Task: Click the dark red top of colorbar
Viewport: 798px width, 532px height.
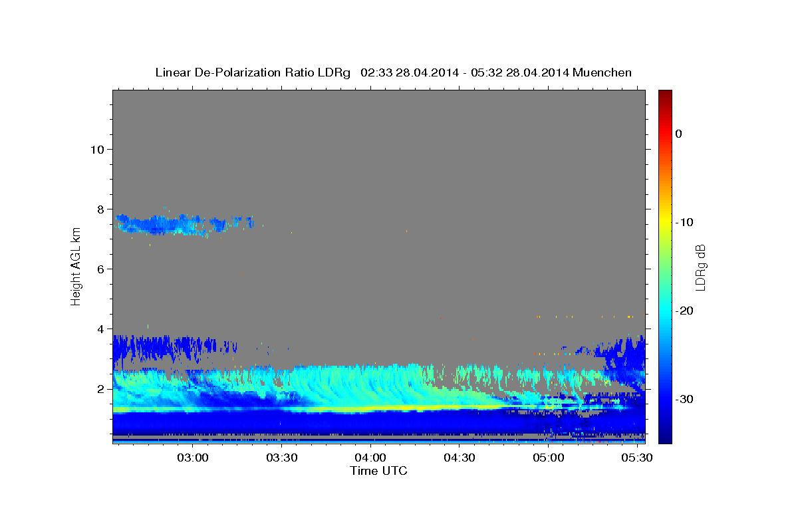Action: pyautogui.click(x=665, y=94)
